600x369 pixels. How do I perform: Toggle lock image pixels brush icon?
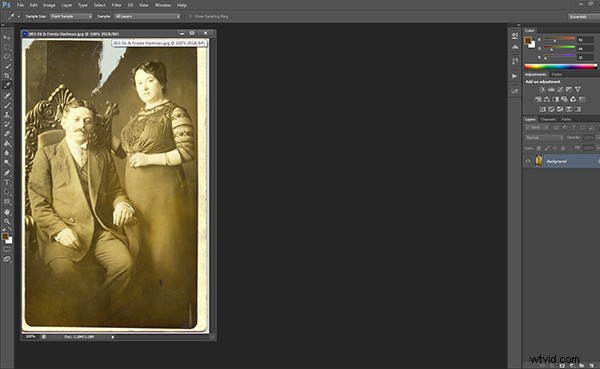pos(547,148)
